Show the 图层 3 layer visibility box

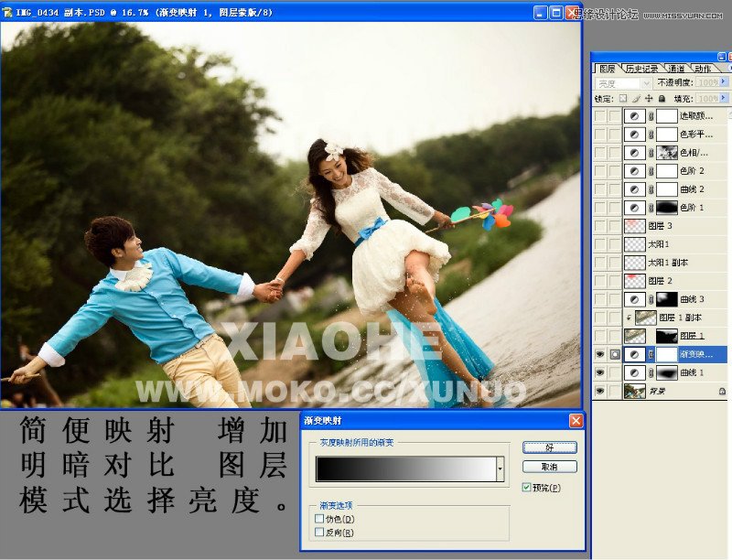pos(600,226)
